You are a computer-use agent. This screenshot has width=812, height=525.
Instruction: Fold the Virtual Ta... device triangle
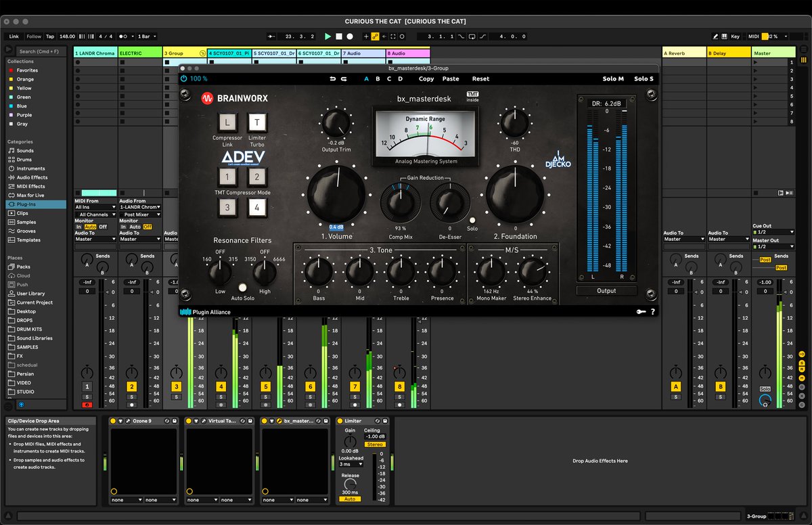point(196,421)
